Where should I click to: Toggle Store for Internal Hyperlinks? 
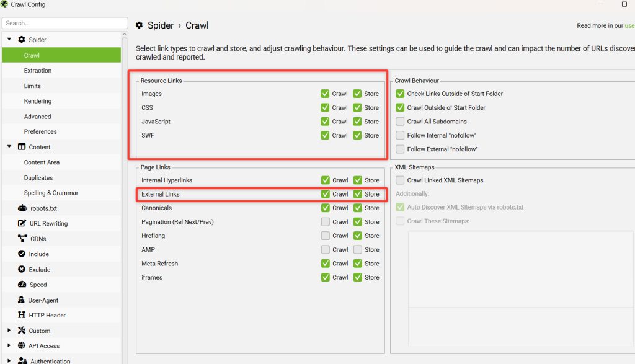pyautogui.click(x=358, y=180)
